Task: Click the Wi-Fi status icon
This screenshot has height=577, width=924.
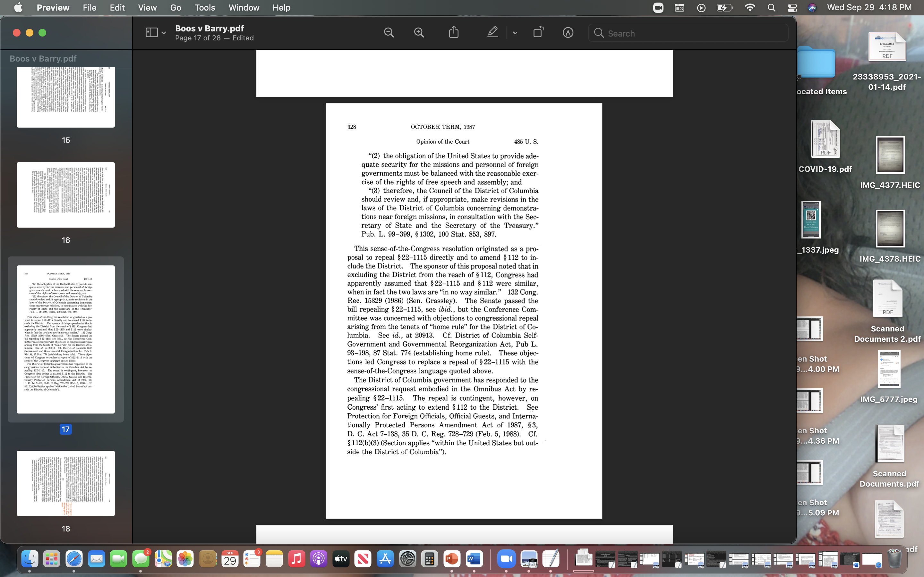Action: point(750,8)
